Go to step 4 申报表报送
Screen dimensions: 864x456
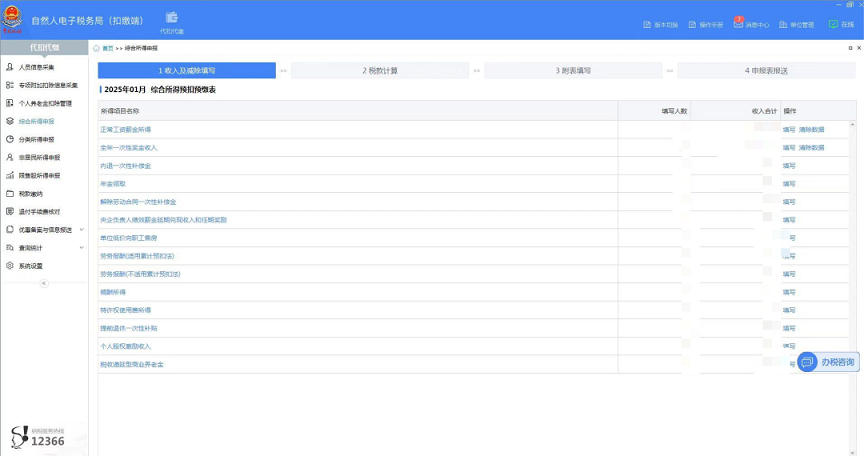point(766,71)
